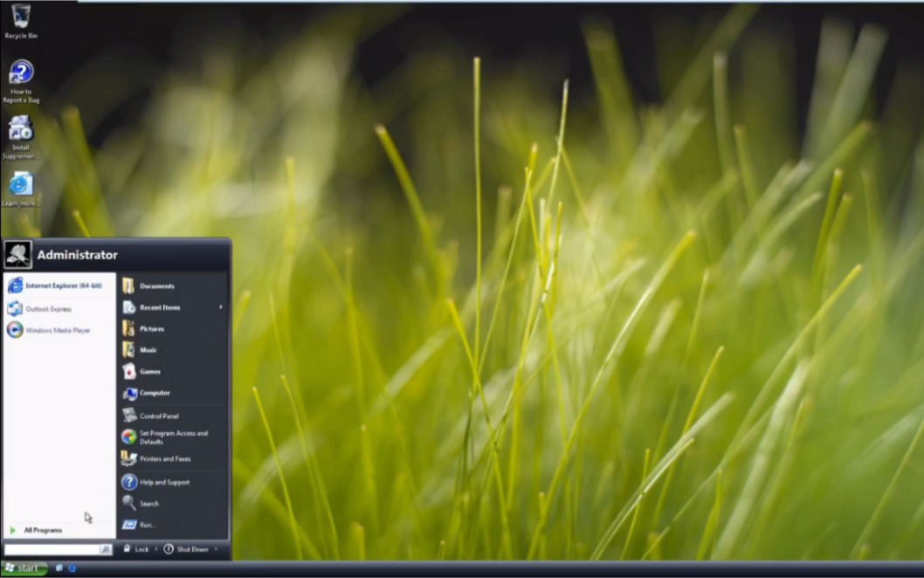Click the Administrator user picture
924x578 pixels.
pos(17,255)
